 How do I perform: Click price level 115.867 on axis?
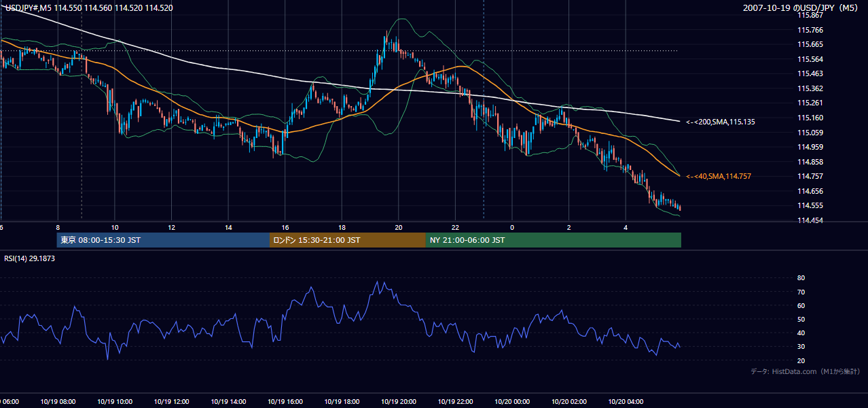pyautogui.click(x=809, y=16)
